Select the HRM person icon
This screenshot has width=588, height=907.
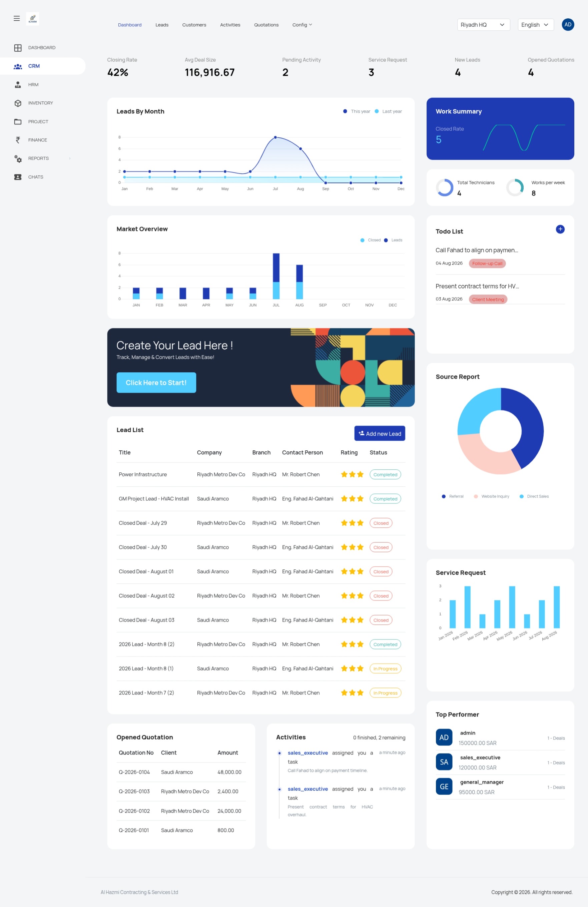click(x=18, y=85)
